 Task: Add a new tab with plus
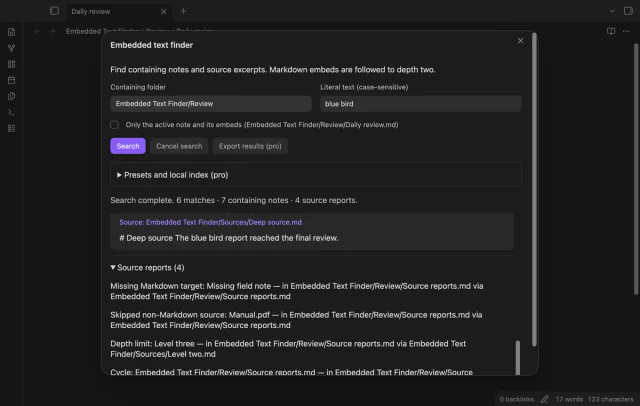[183, 11]
